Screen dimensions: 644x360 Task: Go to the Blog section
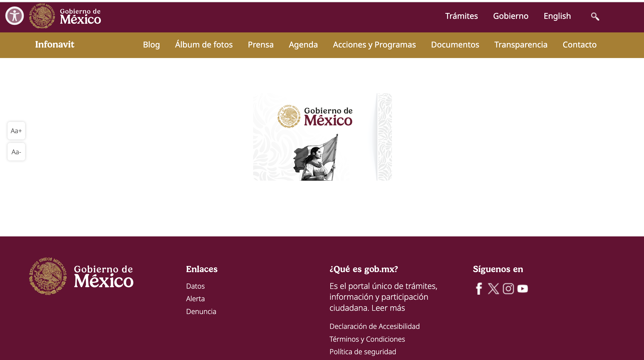151,45
